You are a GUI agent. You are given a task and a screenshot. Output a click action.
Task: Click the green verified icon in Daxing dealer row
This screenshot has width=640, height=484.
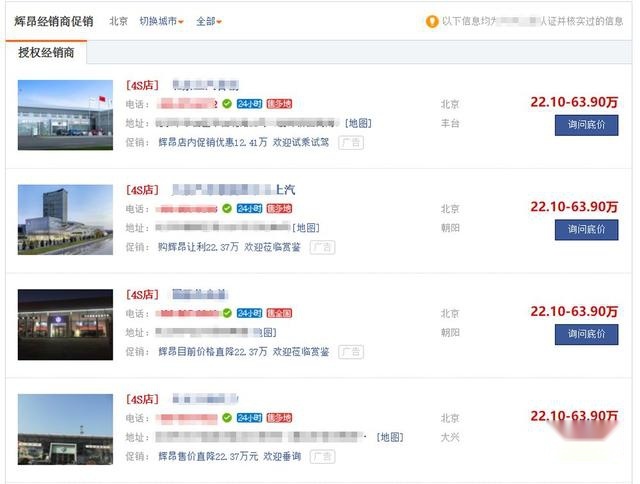tap(227, 418)
